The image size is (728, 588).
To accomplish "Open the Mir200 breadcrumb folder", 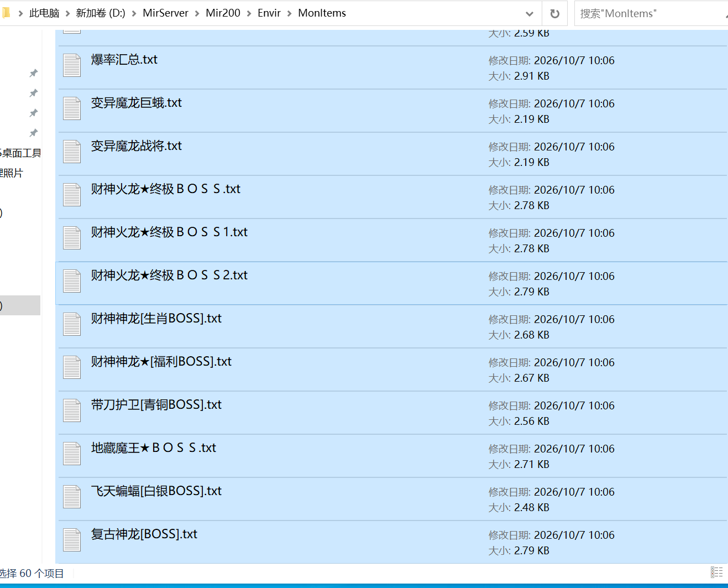I will point(223,13).
